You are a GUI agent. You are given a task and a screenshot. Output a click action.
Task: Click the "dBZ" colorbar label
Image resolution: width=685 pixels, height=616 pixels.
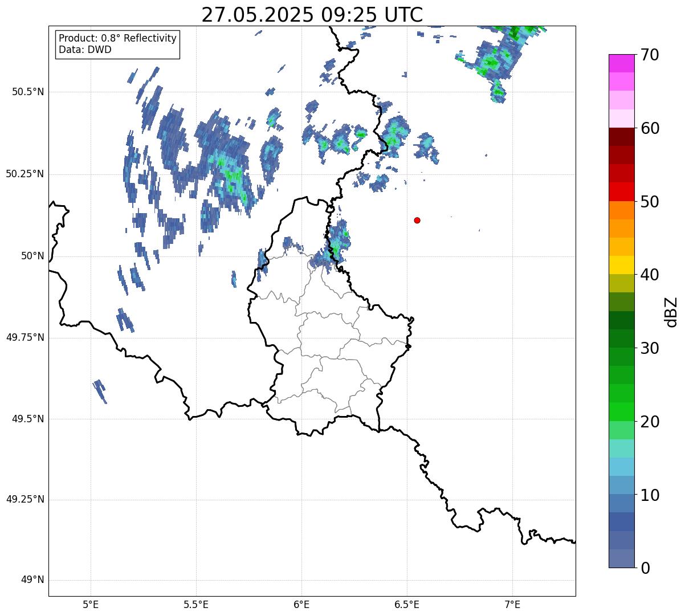[x=671, y=312]
